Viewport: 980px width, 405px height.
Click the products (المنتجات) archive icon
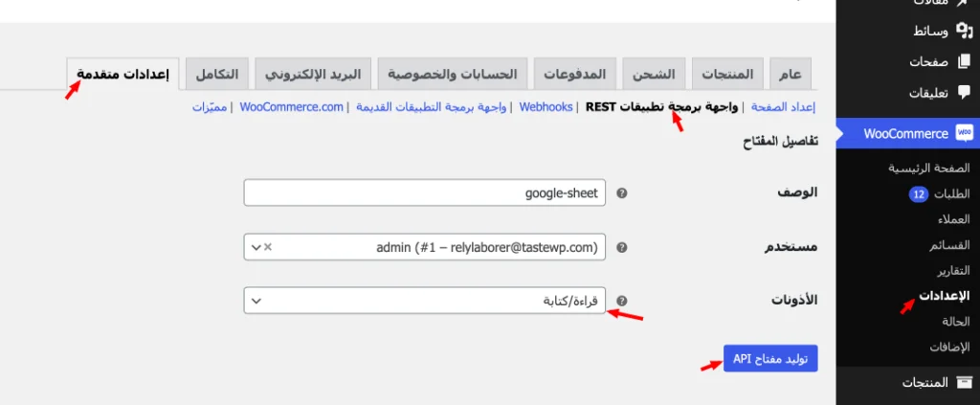[964, 382]
